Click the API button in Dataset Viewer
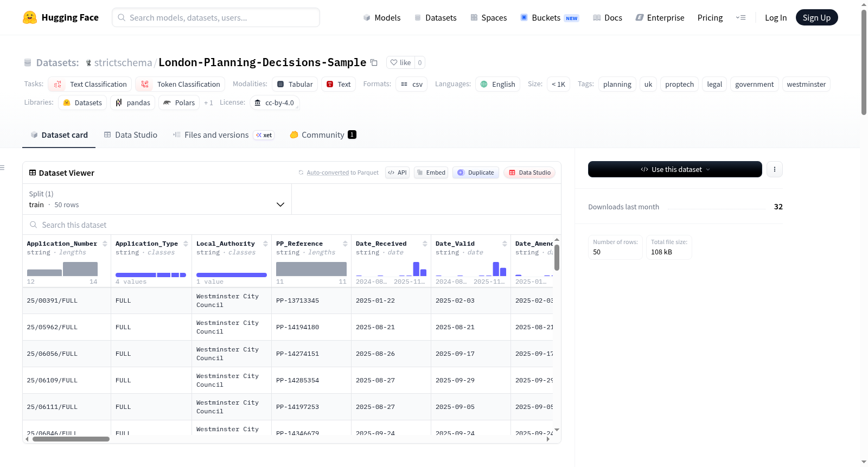The width and height of the screenshot is (868, 467). 398,172
